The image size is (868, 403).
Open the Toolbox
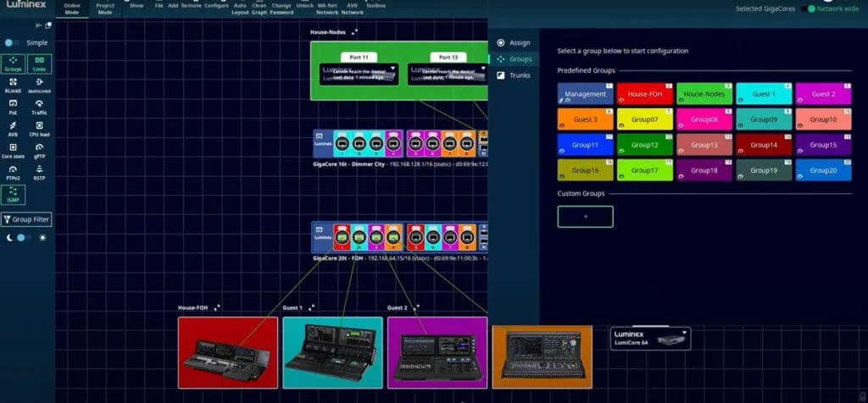click(x=376, y=6)
